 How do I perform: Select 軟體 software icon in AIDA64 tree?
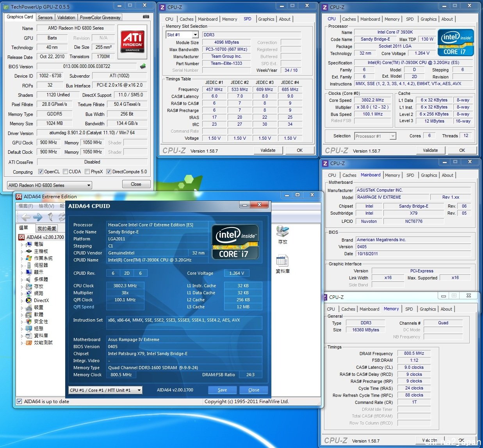(29, 315)
